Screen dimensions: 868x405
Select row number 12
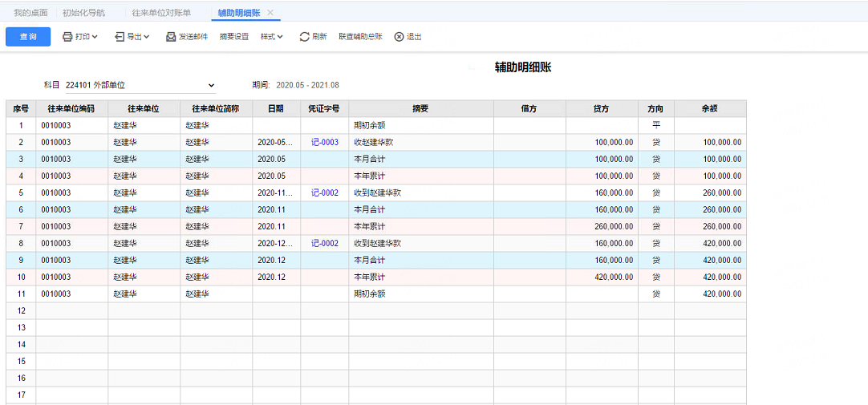(x=21, y=311)
